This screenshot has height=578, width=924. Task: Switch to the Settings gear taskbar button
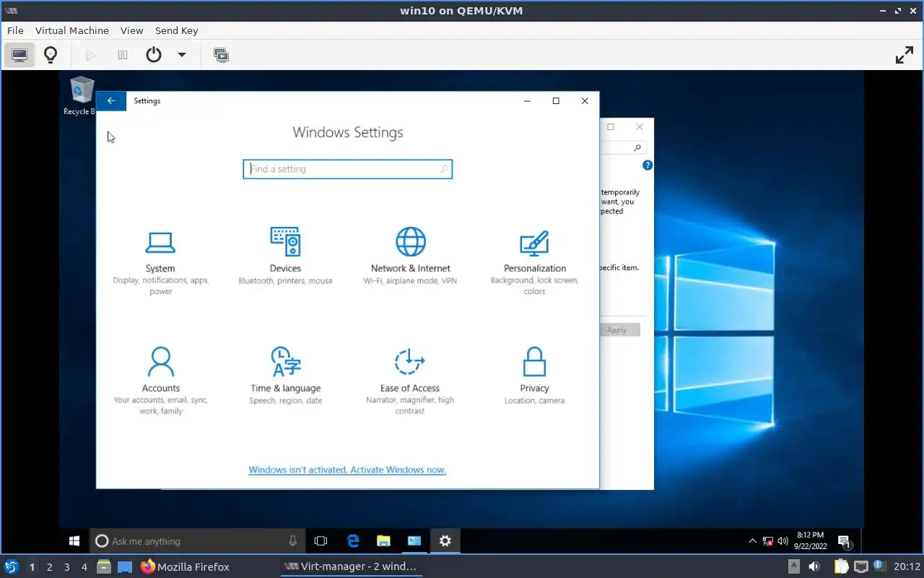pyautogui.click(x=445, y=540)
